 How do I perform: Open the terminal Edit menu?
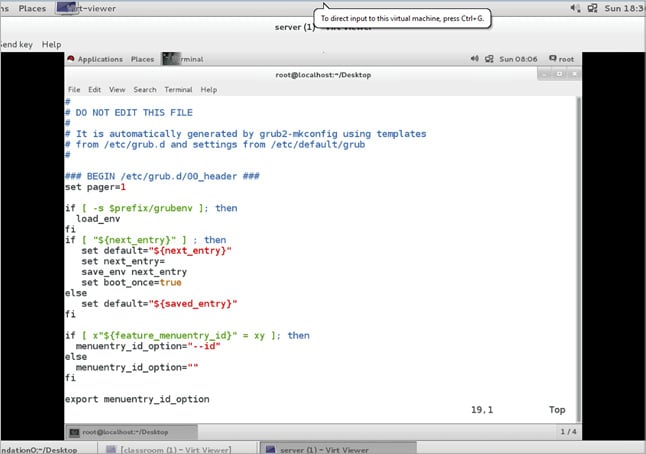click(94, 89)
